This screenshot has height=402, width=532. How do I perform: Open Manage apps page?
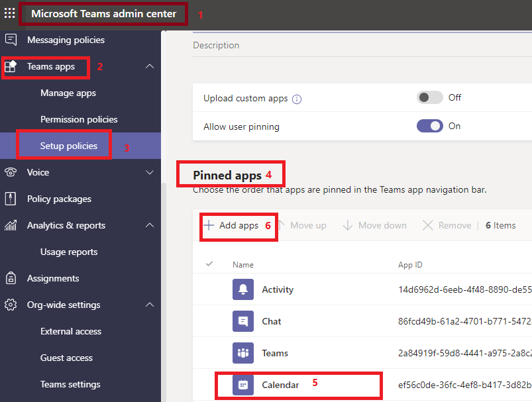68,93
